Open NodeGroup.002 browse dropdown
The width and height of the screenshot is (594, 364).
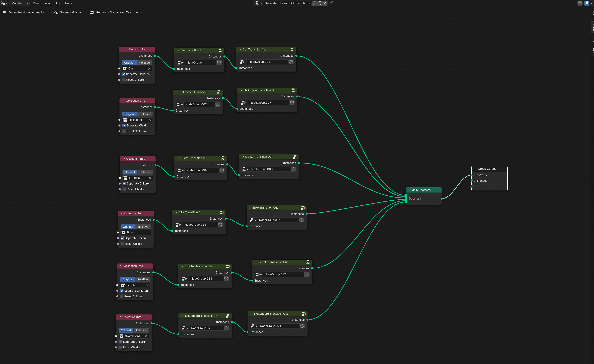point(180,105)
